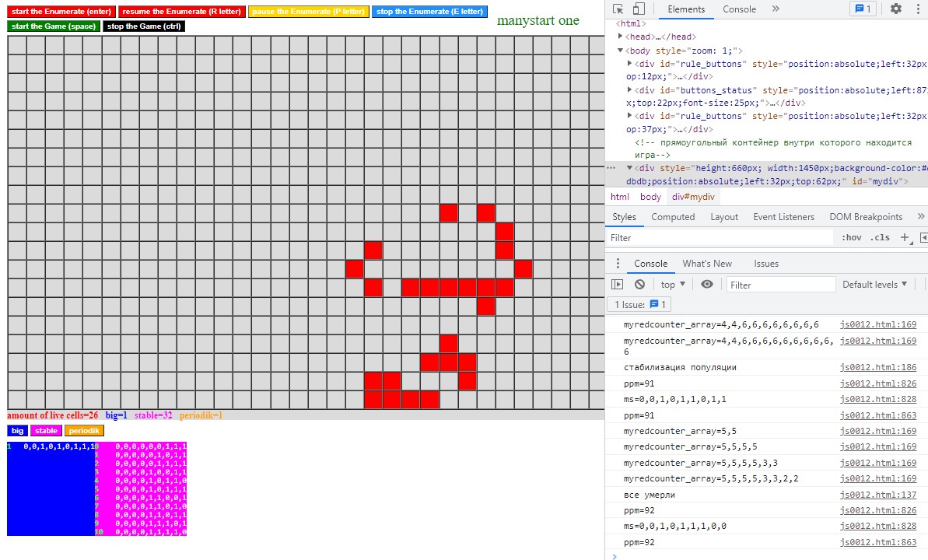This screenshot has width=928, height=560.
Task: Click the manystart one status text
Action: (x=538, y=21)
